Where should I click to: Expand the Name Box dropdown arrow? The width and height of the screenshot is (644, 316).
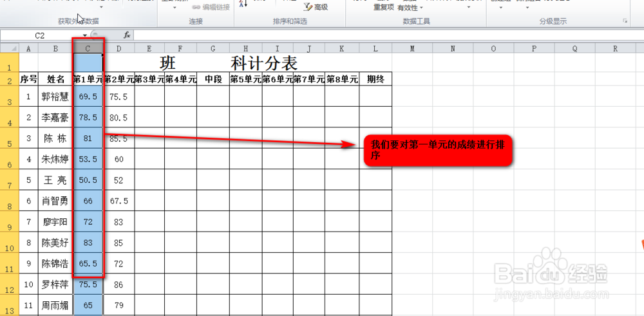click(84, 35)
